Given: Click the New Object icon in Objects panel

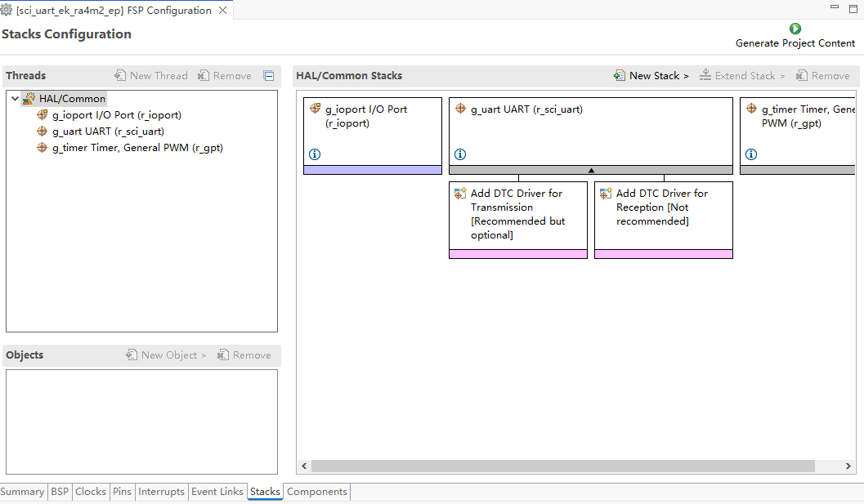Looking at the screenshot, I should 131,355.
